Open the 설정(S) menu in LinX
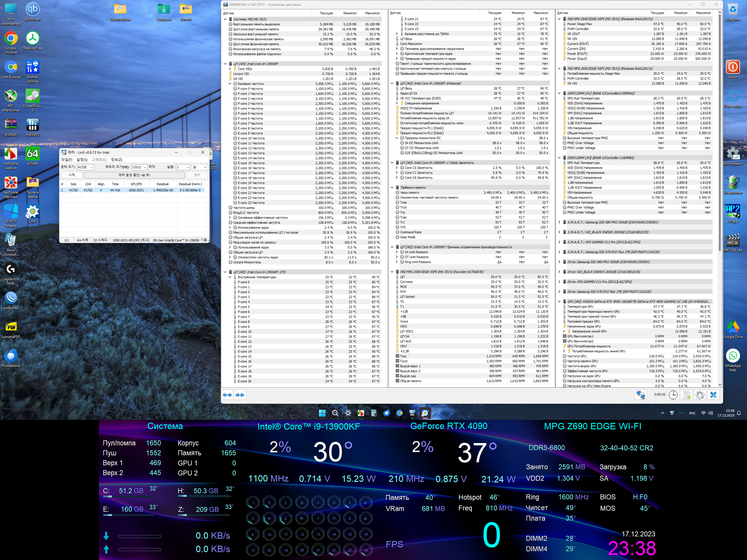The image size is (747, 560). (x=82, y=160)
